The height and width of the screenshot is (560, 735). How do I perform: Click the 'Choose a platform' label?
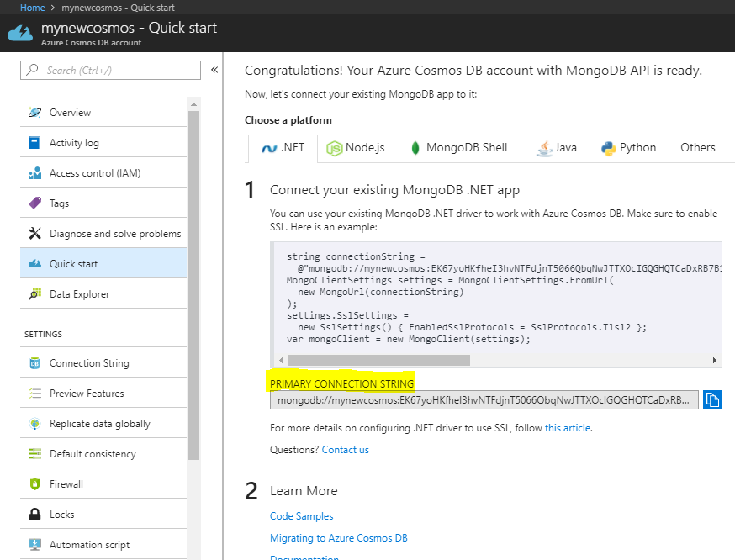288,120
